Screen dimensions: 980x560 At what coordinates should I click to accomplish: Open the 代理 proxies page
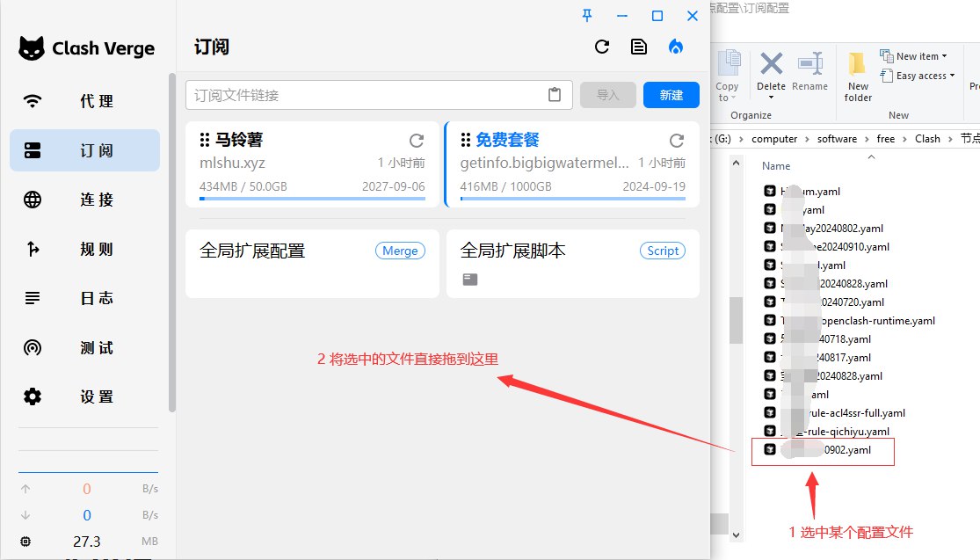tap(85, 101)
